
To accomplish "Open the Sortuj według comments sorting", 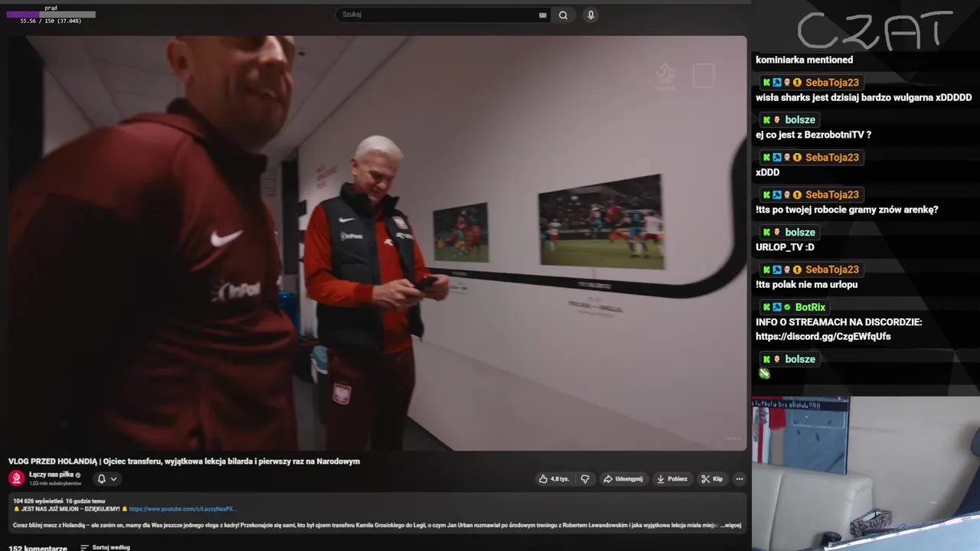I will click(105, 548).
